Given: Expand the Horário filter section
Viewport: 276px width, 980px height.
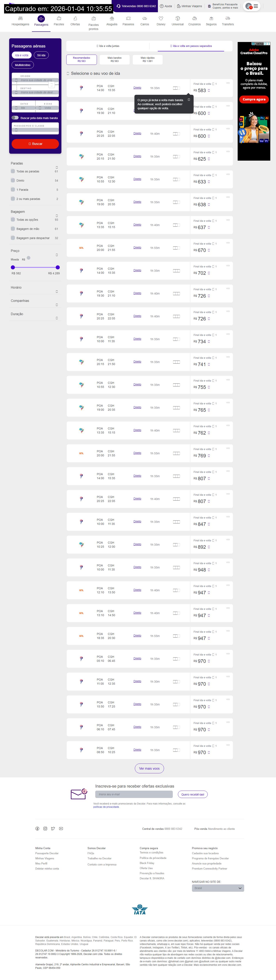Looking at the screenshot, I should tap(57, 291).
